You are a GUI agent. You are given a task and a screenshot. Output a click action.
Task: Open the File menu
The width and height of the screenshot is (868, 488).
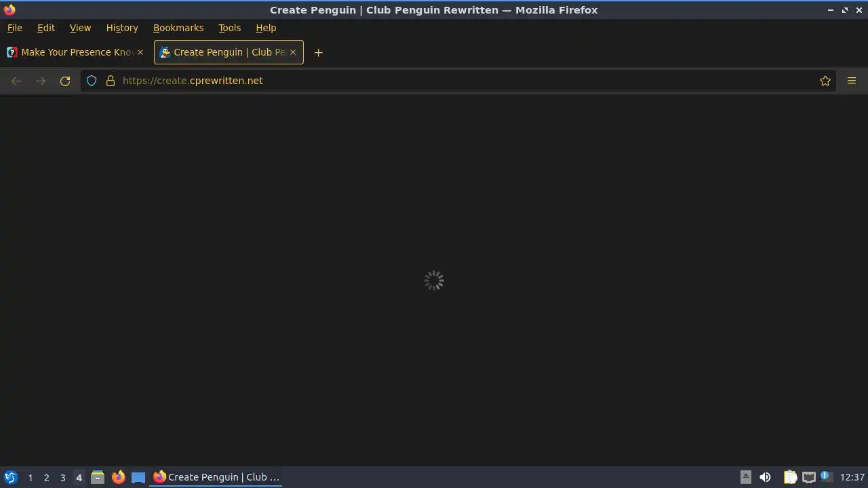click(x=14, y=28)
